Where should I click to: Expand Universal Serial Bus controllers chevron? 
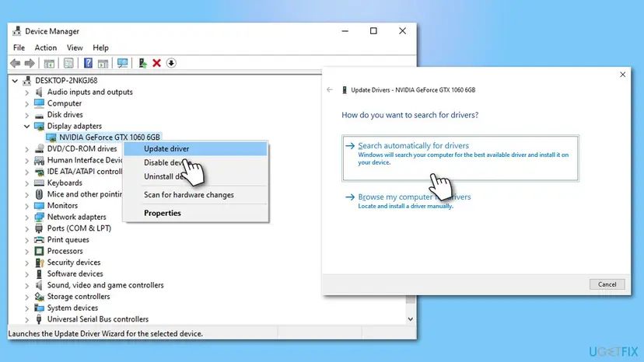coord(26,319)
